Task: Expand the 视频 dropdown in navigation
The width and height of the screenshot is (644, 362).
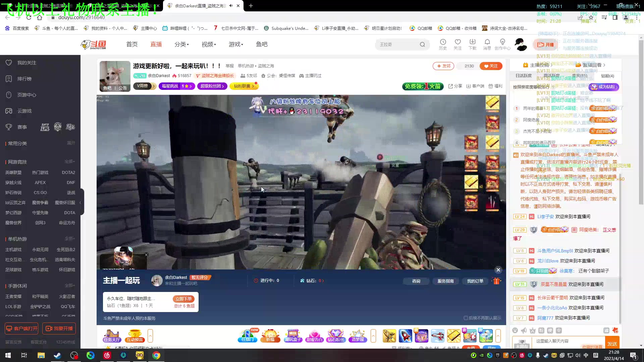Action: [209, 44]
